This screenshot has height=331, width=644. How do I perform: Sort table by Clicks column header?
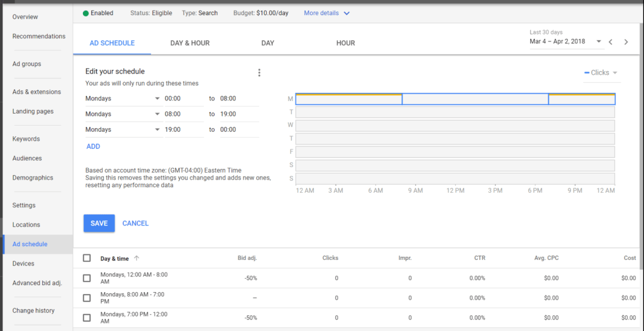point(330,258)
